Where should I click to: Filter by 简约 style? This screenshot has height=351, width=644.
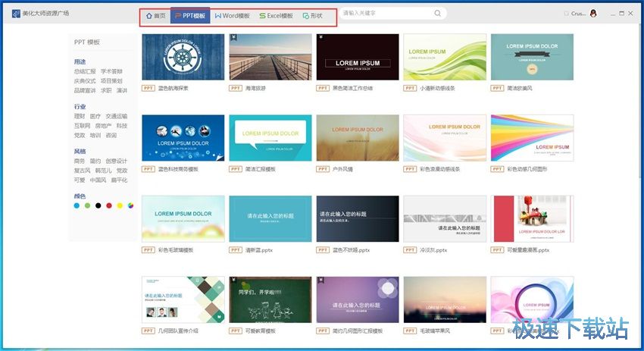click(x=95, y=161)
